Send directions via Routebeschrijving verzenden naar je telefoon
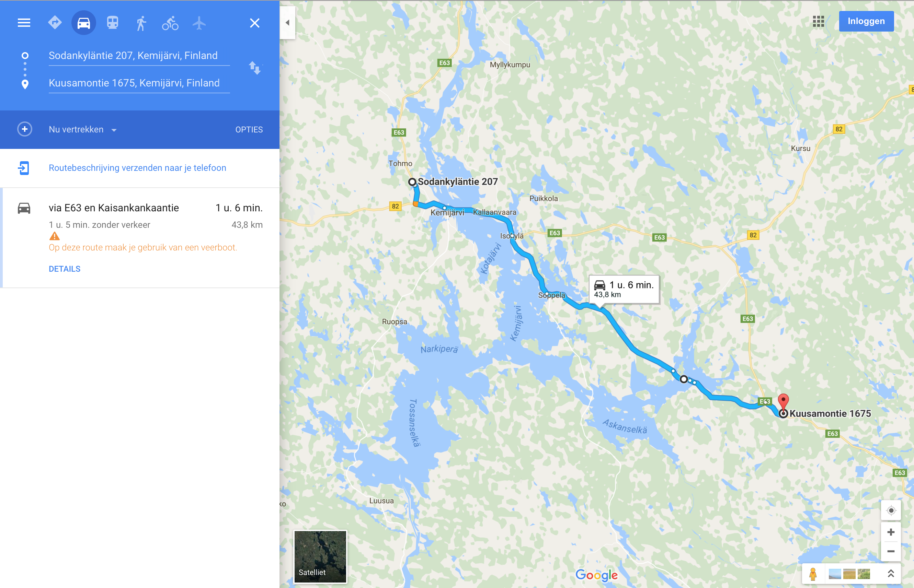 tap(138, 168)
